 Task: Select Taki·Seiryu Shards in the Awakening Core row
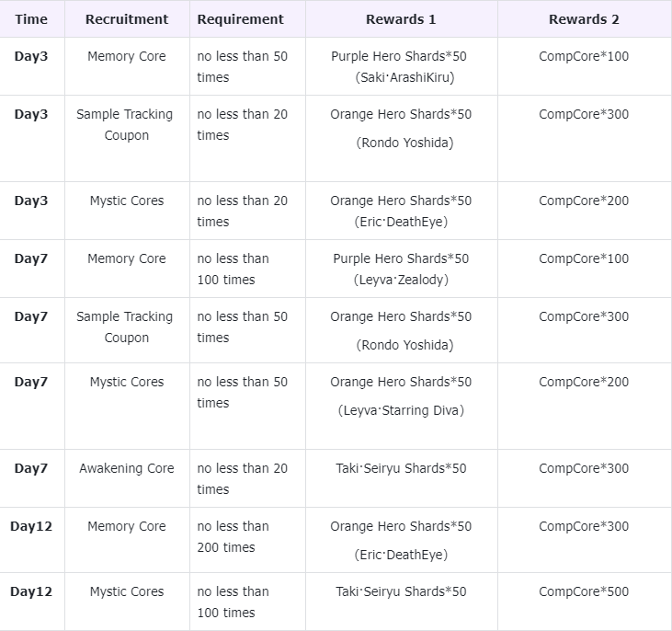pos(401,468)
